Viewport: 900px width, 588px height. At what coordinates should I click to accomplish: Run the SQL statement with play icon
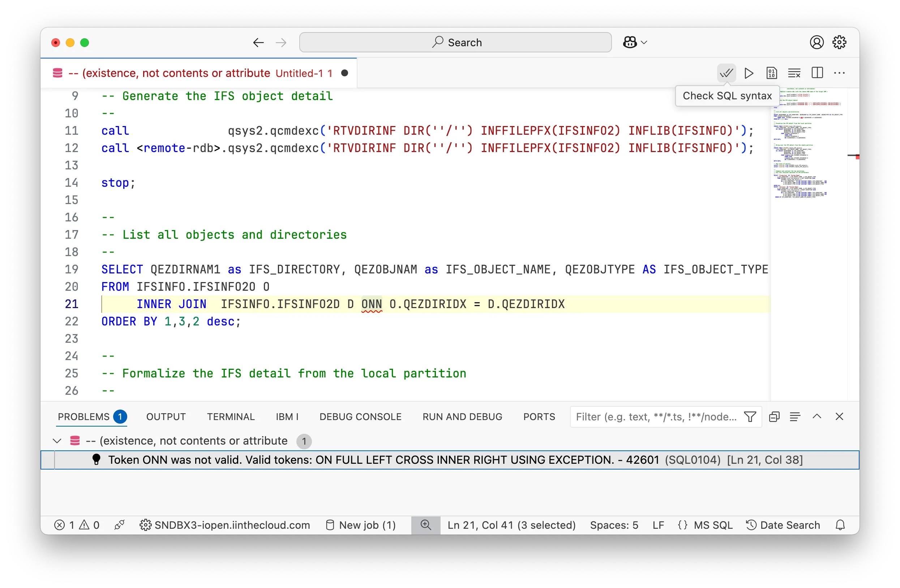click(x=749, y=73)
